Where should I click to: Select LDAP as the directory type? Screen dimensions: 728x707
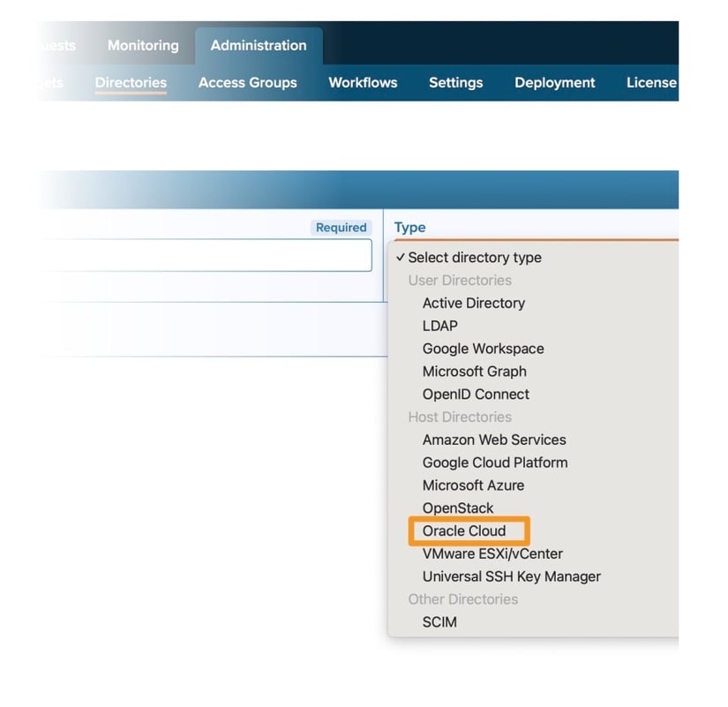coord(439,326)
